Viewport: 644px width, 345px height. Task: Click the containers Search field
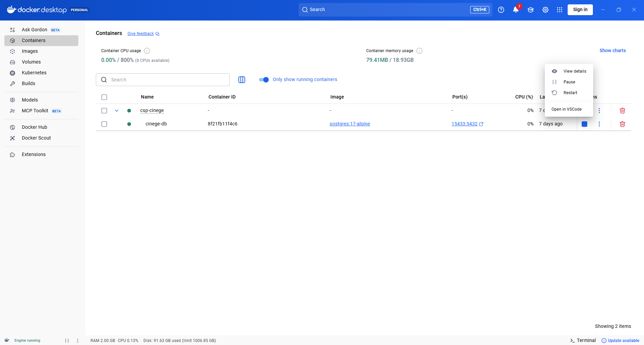coord(163,80)
